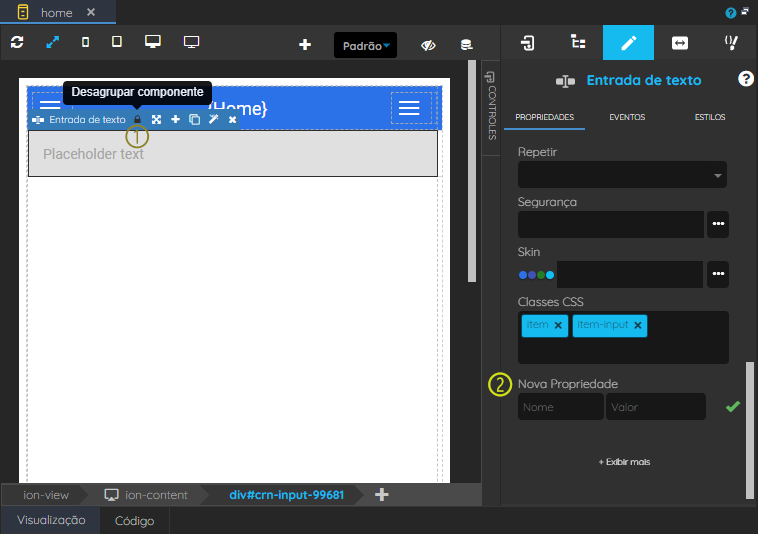
Task: Expand the CONTROLES side panel
Action: coord(491,107)
